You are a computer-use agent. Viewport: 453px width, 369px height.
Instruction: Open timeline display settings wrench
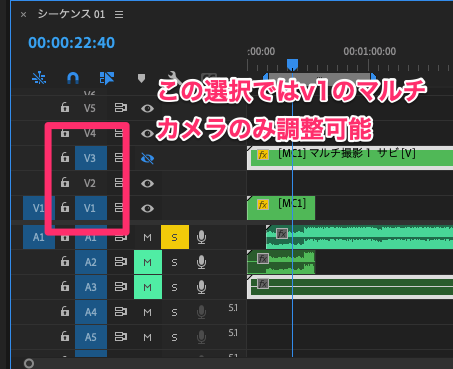[174, 77]
